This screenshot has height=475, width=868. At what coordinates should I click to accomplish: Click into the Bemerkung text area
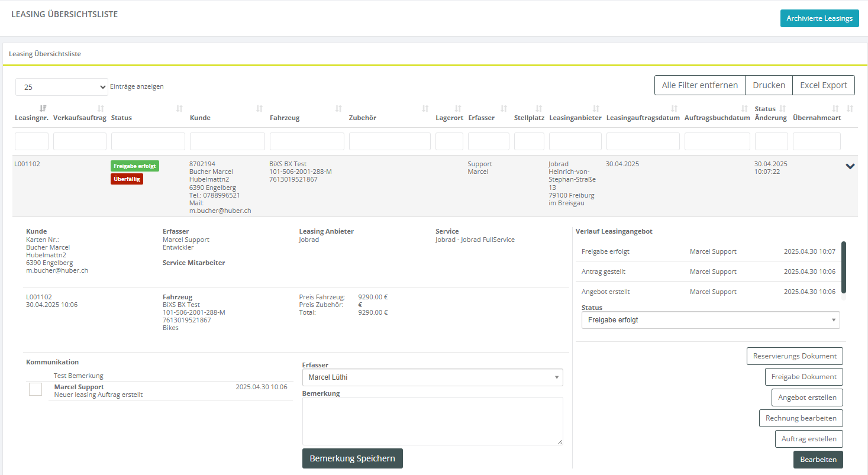click(x=432, y=421)
